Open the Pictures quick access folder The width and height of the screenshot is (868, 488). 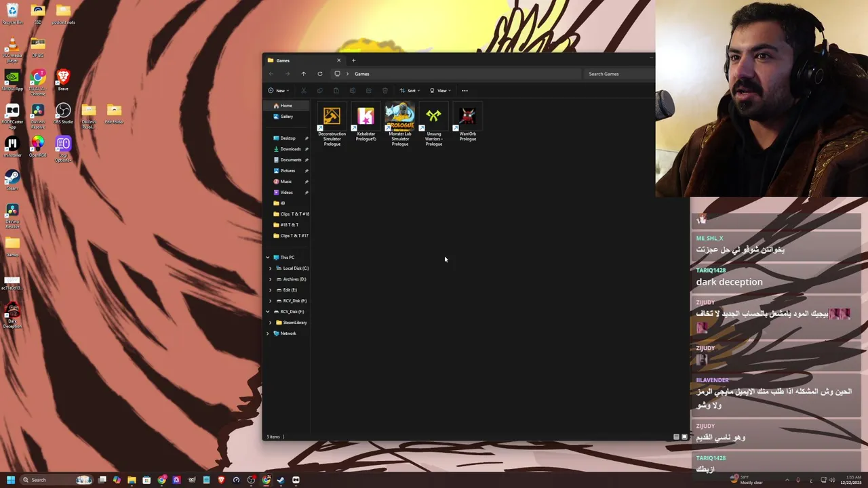point(288,171)
